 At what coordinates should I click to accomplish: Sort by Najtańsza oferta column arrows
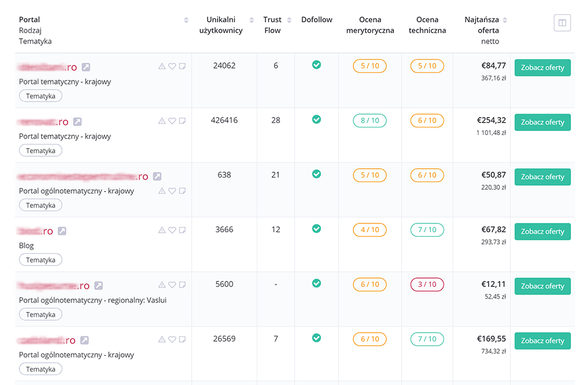coord(505,20)
